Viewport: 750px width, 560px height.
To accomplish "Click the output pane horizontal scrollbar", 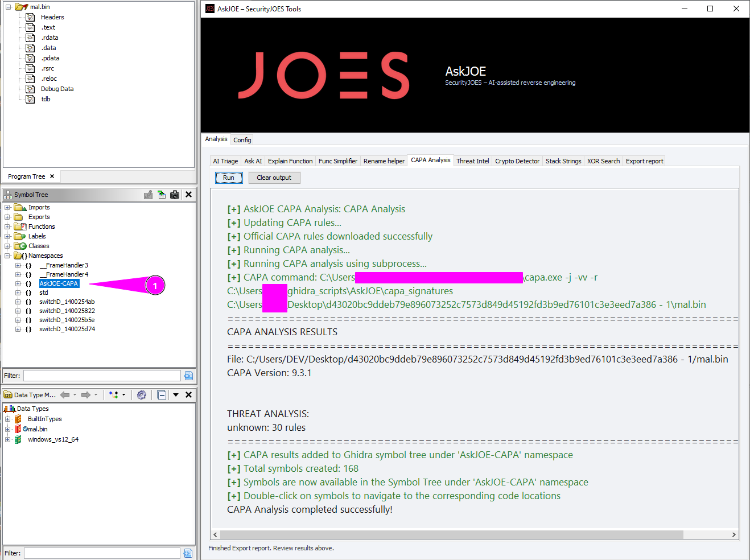I will pos(452,535).
